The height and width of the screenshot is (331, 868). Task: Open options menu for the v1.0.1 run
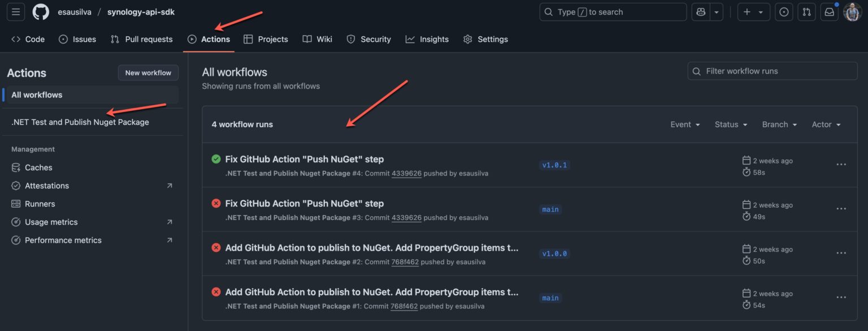coord(841,164)
